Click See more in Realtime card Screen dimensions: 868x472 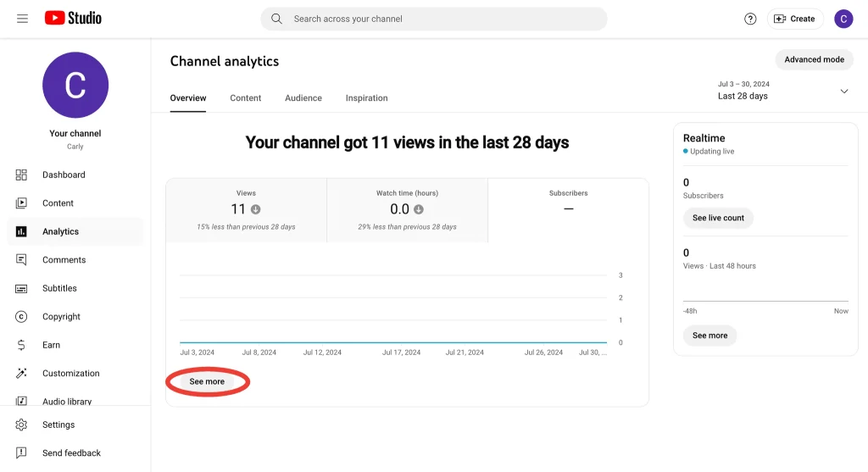(x=709, y=336)
